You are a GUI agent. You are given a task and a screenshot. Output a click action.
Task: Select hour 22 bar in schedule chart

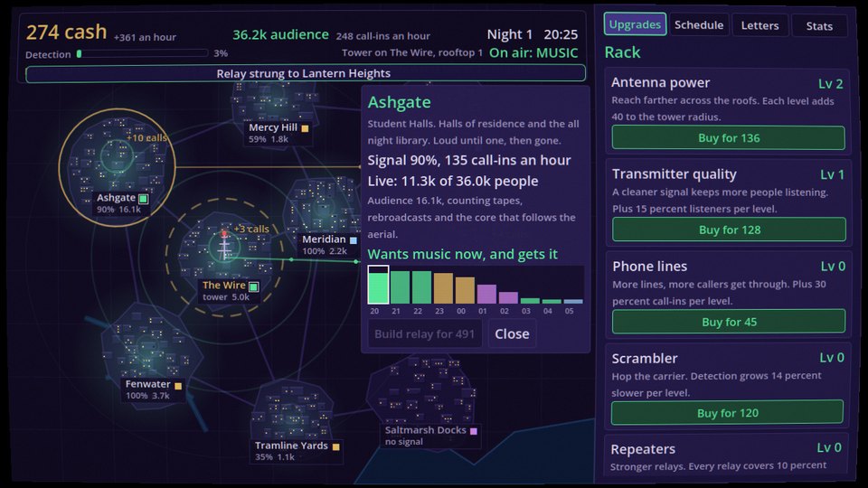(x=421, y=287)
